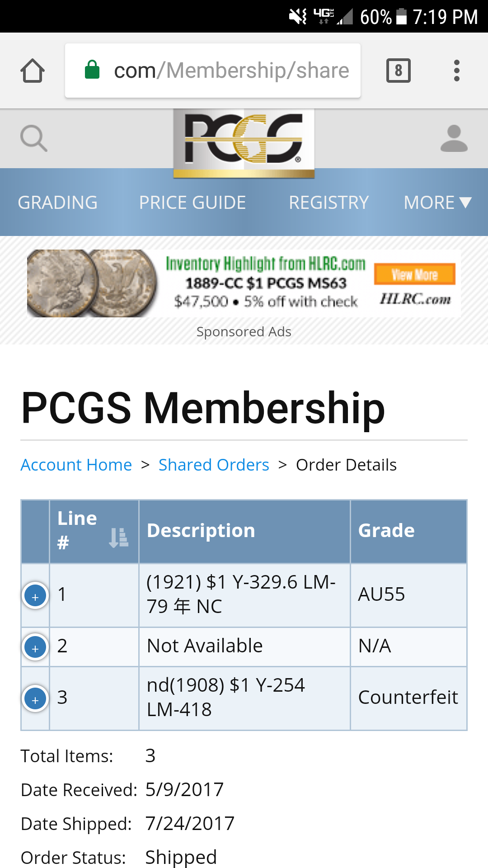The width and height of the screenshot is (488, 868).
Task: Open the browser tab switcher showing 8
Action: (x=399, y=71)
